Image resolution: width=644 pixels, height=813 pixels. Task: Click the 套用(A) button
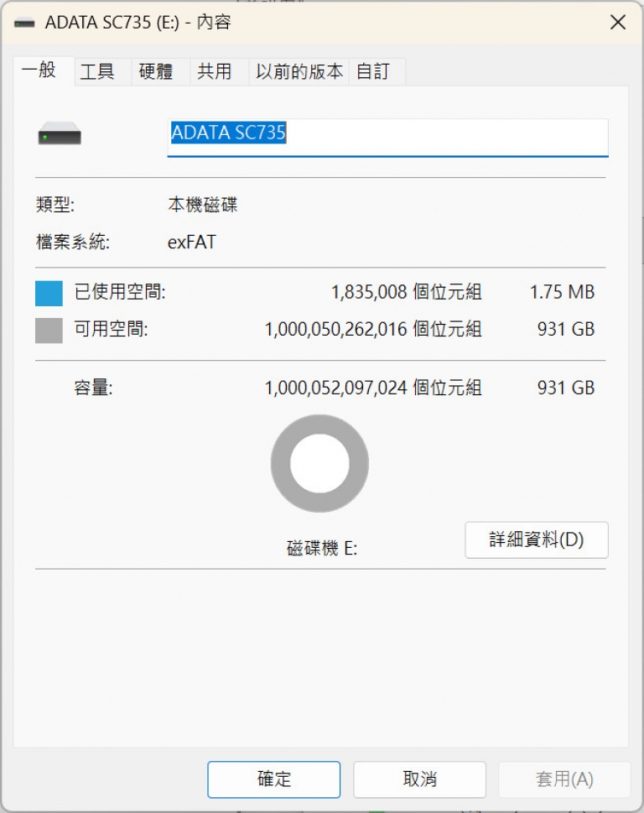[x=564, y=779]
